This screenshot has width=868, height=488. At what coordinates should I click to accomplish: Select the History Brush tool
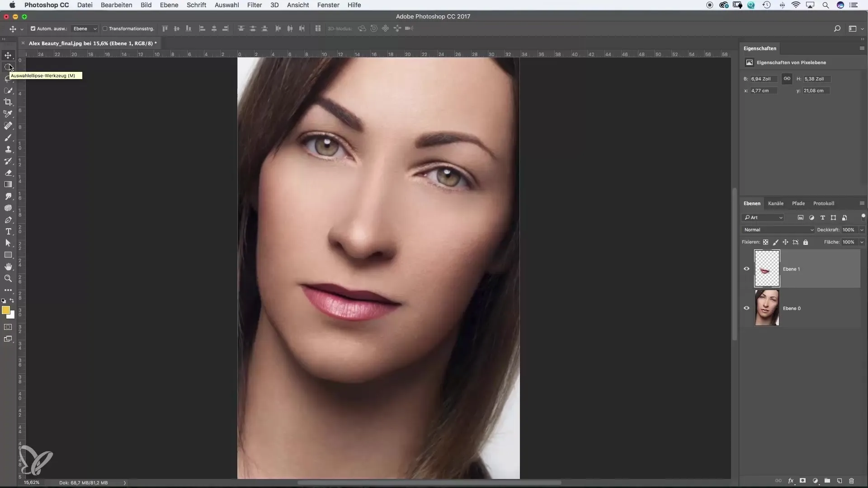pyautogui.click(x=8, y=161)
